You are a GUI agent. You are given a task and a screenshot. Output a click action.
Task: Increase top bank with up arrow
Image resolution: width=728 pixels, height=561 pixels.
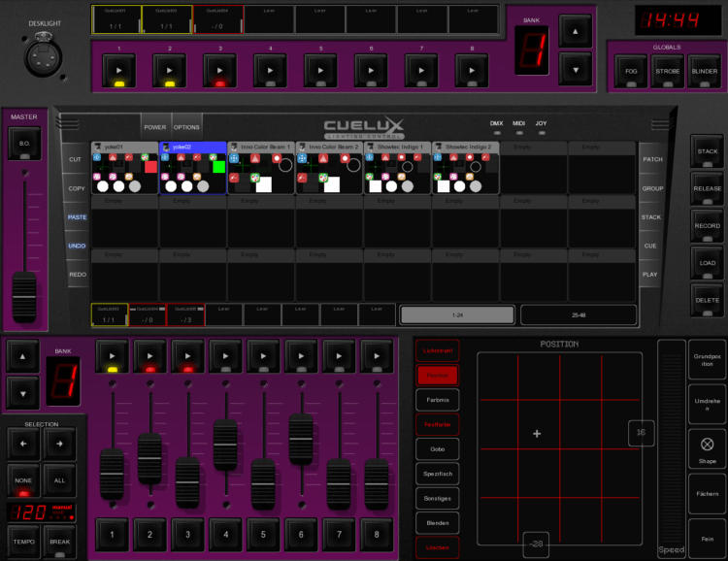click(575, 32)
